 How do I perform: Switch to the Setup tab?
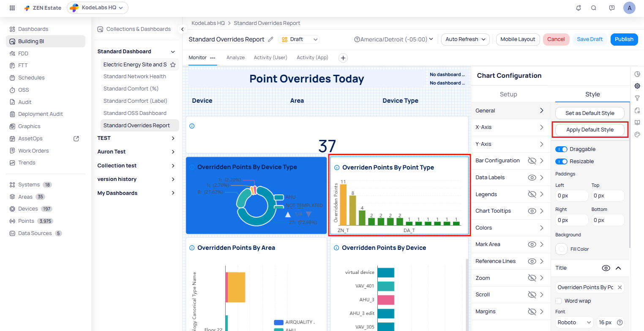(x=508, y=94)
